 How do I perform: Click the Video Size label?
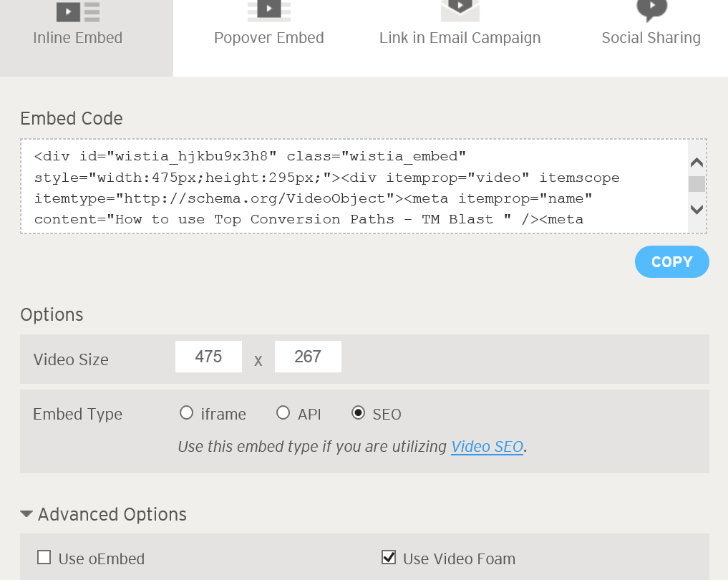click(71, 360)
